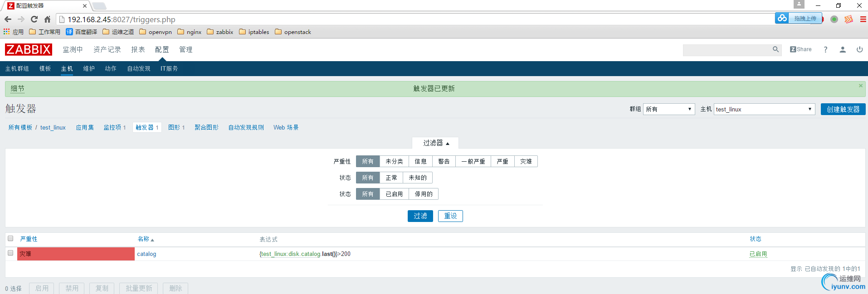Open the iptables bookmarks folder
Image resolution: width=868 pixels, height=294 pixels.
254,32
